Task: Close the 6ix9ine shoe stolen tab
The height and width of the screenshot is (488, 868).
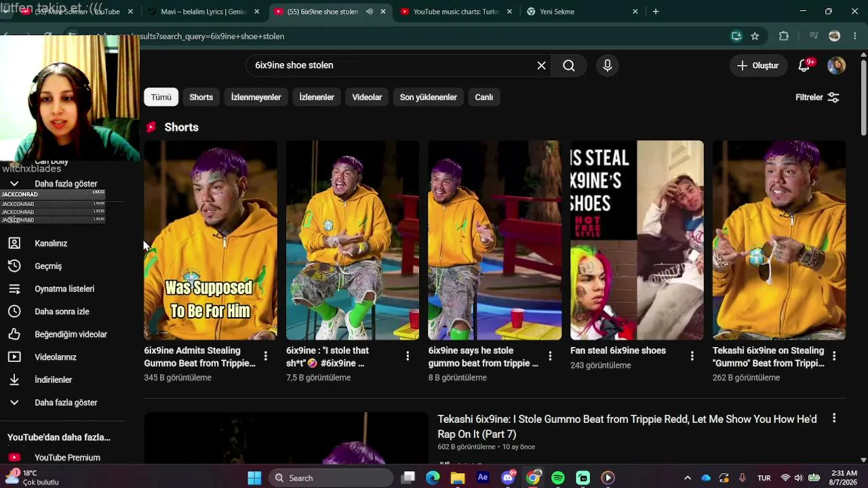Action: pyautogui.click(x=383, y=12)
